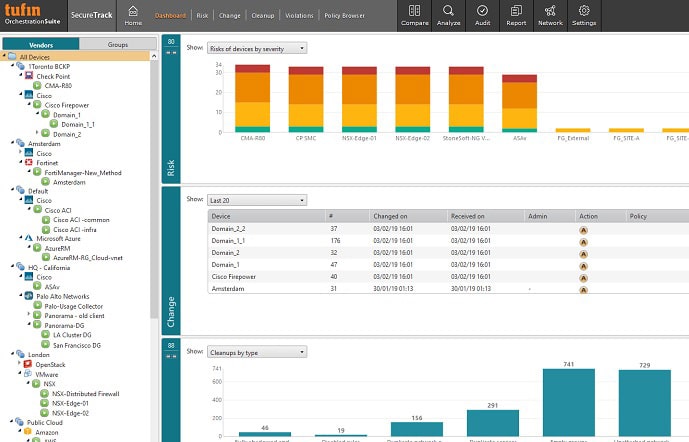Image resolution: width=689 pixels, height=442 pixels.
Task: Click the HQ - California domain icon
Action: pyautogui.click(x=20, y=267)
